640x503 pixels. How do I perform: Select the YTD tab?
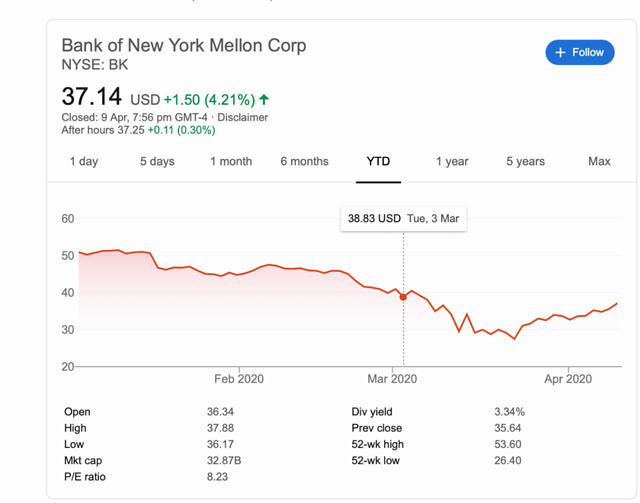click(x=378, y=161)
